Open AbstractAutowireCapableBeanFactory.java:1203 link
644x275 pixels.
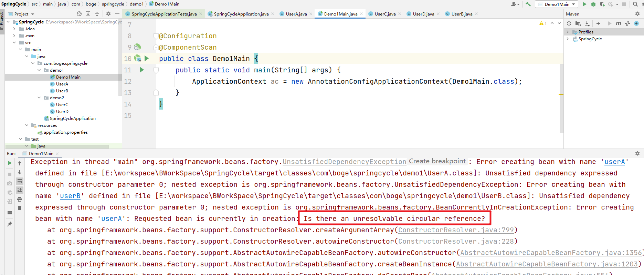(547, 264)
